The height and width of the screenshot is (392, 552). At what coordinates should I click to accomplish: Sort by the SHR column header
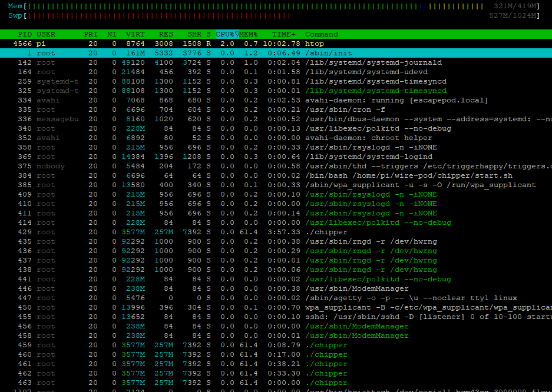[x=194, y=34]
